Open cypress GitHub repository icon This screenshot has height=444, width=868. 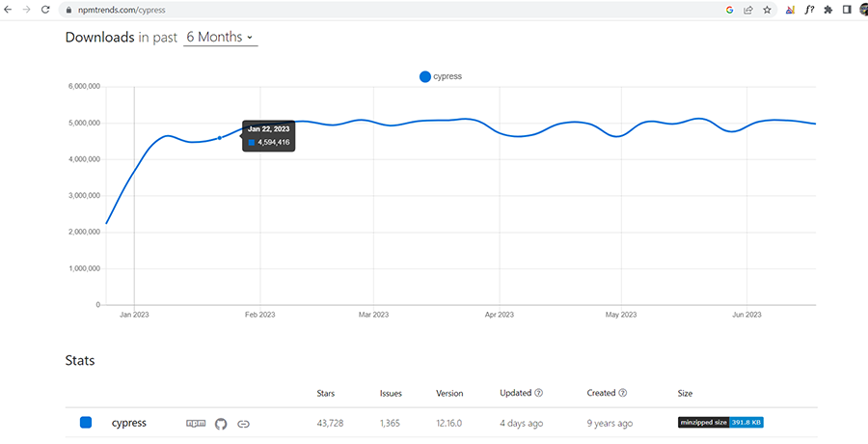click(221, 424)
